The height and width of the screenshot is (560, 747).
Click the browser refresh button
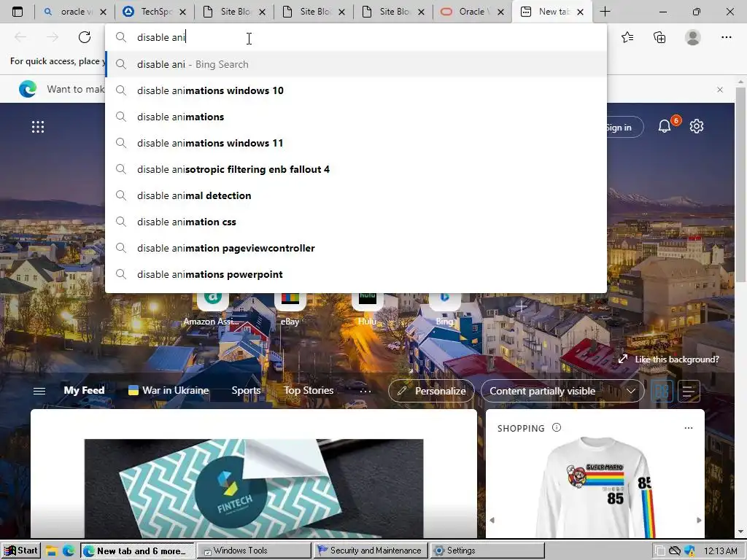pos(85,37)
